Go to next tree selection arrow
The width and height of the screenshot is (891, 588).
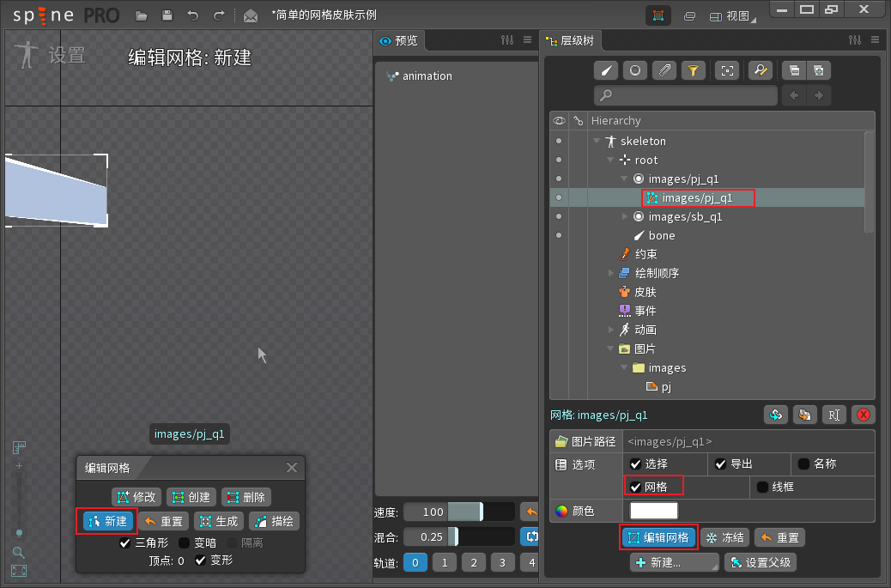819,95
